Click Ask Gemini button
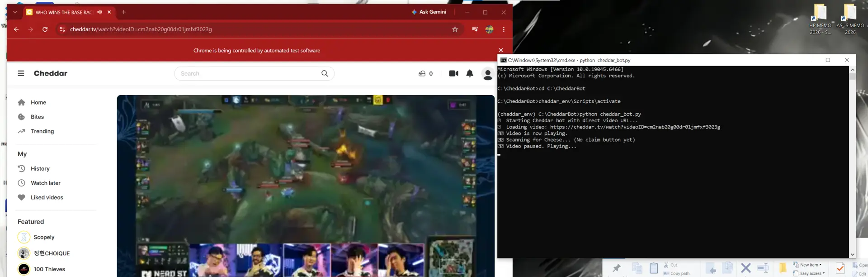The width and height of the screenshot is (868, 277). click(x=429, y=12)
